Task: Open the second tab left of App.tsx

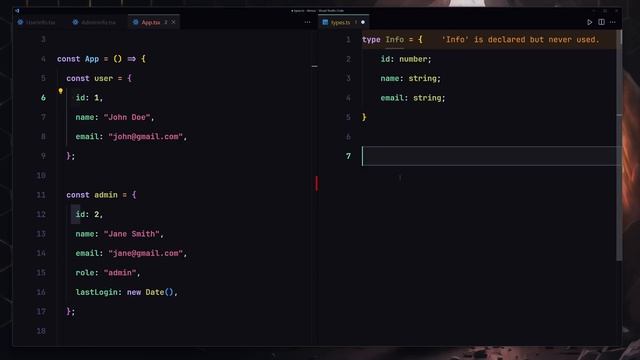Action: (x=94, y=22)
